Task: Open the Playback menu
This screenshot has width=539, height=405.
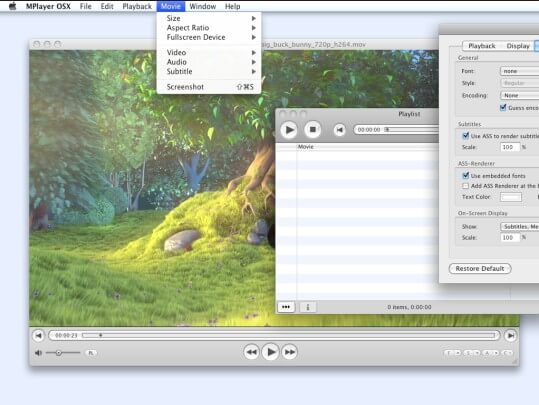Action: 137,6
